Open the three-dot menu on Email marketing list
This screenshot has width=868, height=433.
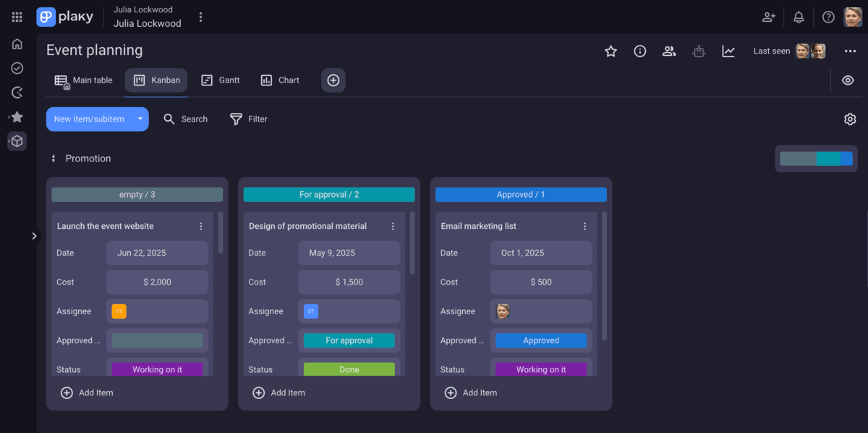pyautogui.click(x=584, y=226)
